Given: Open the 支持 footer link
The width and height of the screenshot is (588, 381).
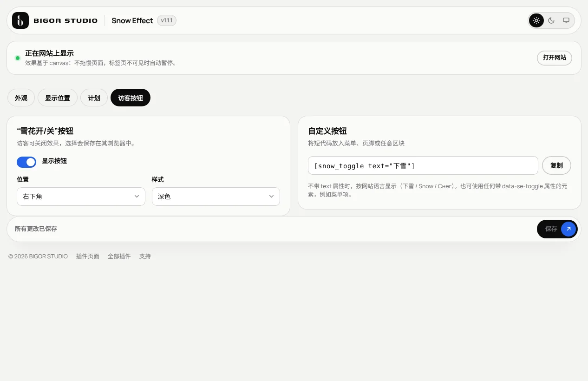Looking at the screenshot, I should 145,256.
